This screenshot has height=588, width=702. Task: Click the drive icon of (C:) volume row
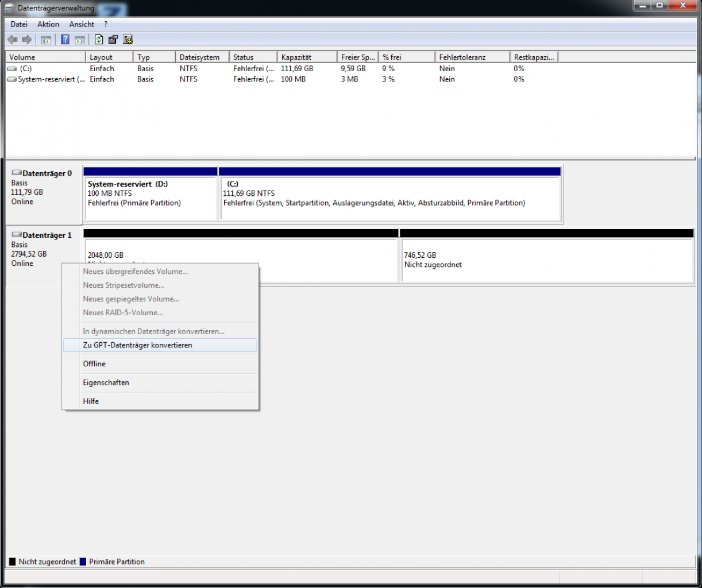(x=11, y=68)
